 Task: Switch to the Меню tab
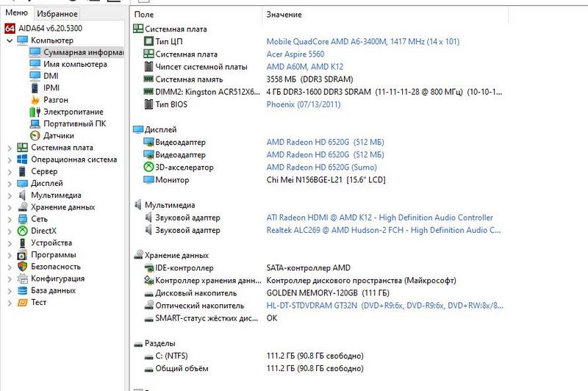[16, 14]
